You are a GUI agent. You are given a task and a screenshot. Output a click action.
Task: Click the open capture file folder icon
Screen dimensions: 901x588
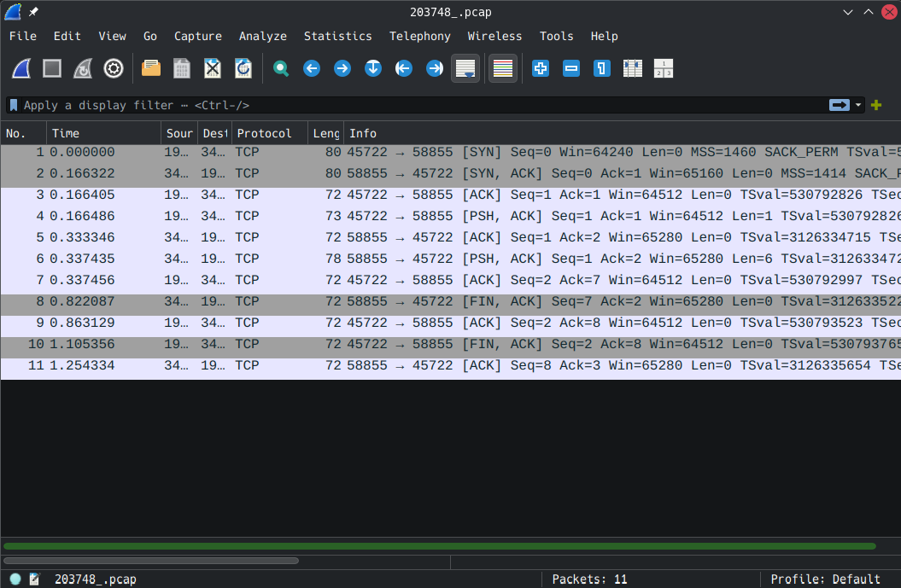[151, 68]
